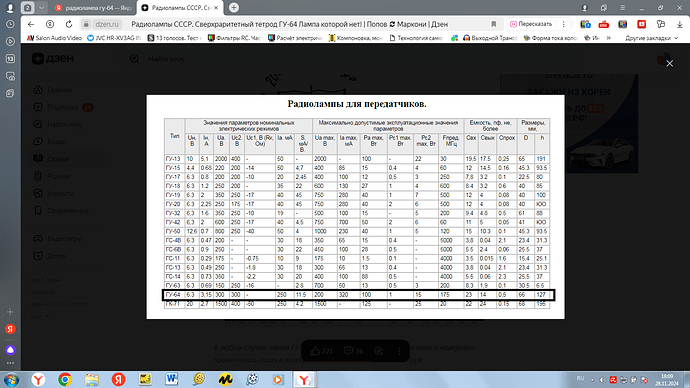
Task: Click the dzen.ru domain in address bar
Action: (107, 24)
